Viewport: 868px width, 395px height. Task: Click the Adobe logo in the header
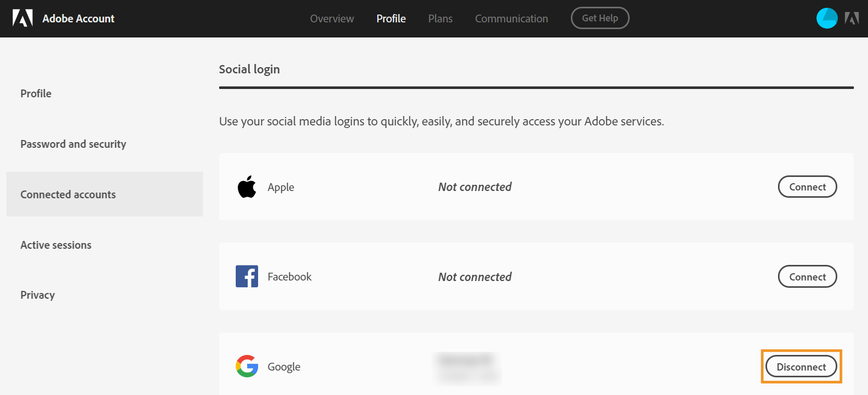(x=22, y=18)
